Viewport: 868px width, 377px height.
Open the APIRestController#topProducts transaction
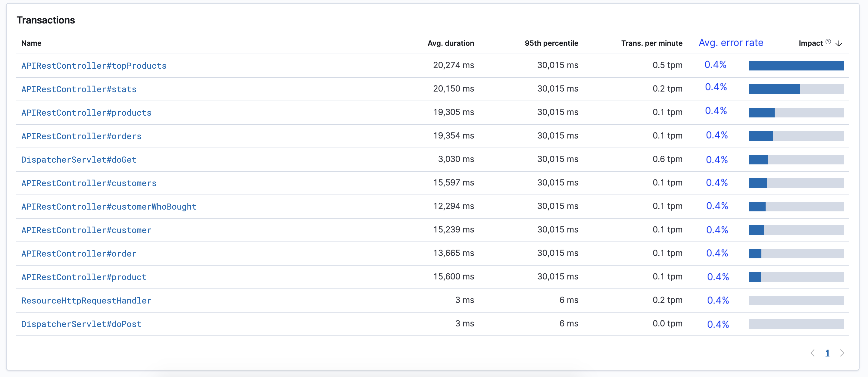(94, 66)
